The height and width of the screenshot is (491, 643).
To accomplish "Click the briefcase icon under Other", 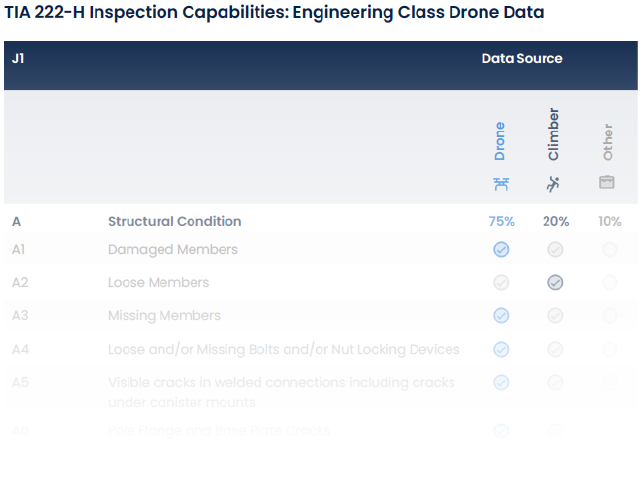I will (x=607, y=182).
